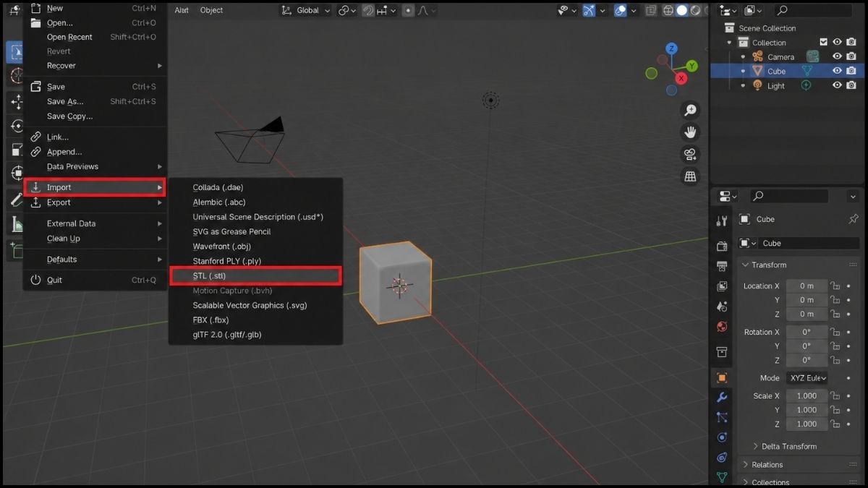This screenshot has width=868, height=488.
Task: Hide the Cube in viewport via eye icon
Action: coord(837,71)
